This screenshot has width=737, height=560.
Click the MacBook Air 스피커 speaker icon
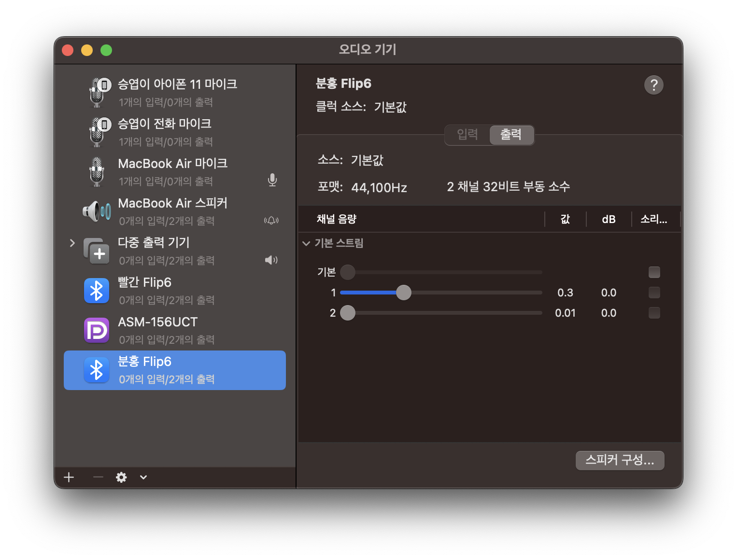click(x=97, y=211)
